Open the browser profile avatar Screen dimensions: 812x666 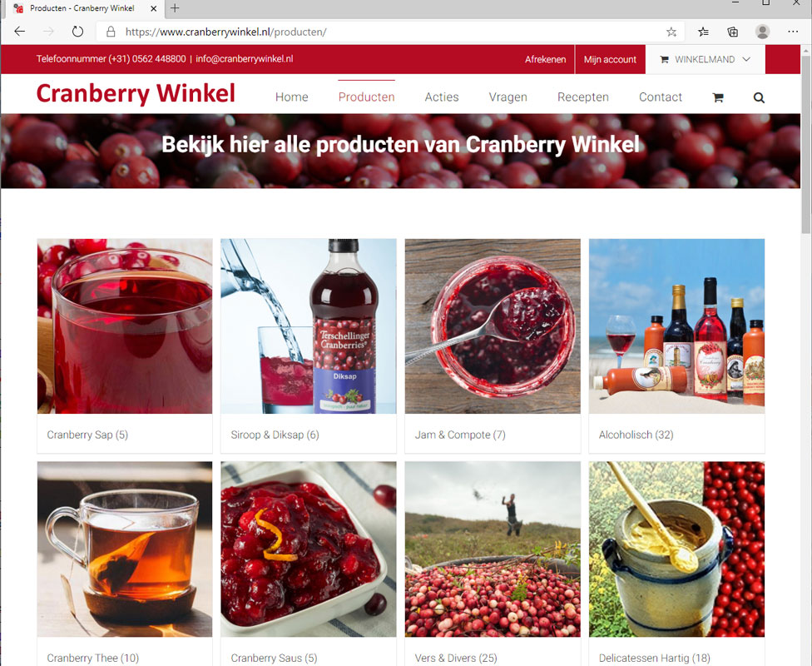[762, 32]
